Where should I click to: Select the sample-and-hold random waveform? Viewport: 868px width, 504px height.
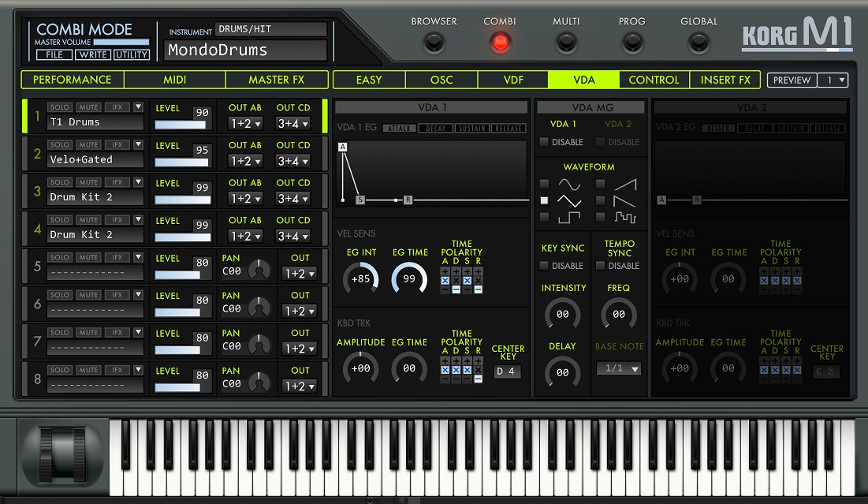click(x=602, y=217)
